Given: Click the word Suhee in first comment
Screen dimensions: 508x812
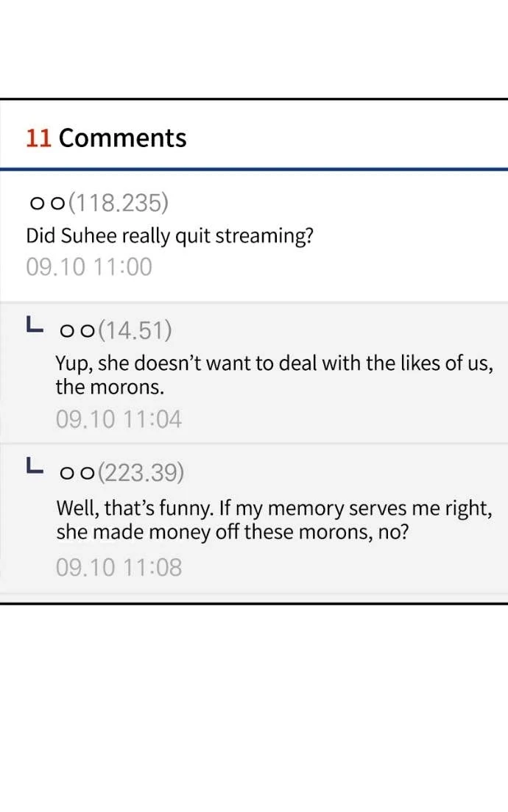Looking at the screenshot, I should pyautogui.click(x=88, y=236).
